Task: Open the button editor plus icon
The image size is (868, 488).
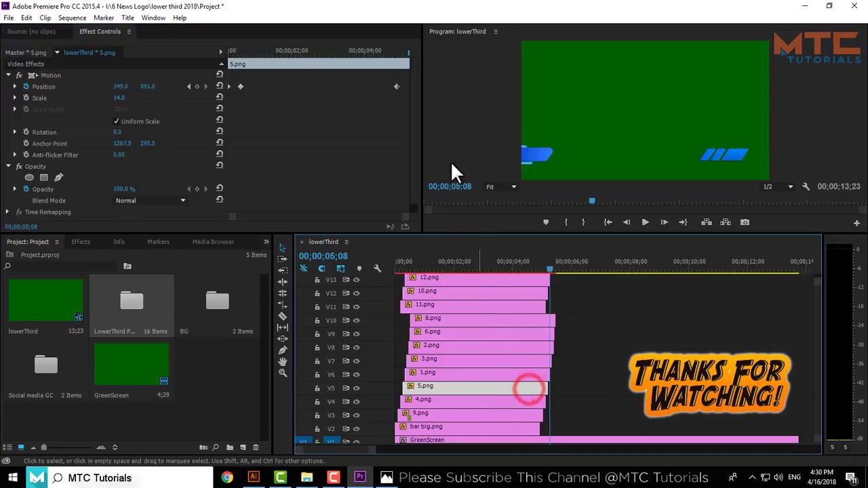Action: [x=856, y=222]
